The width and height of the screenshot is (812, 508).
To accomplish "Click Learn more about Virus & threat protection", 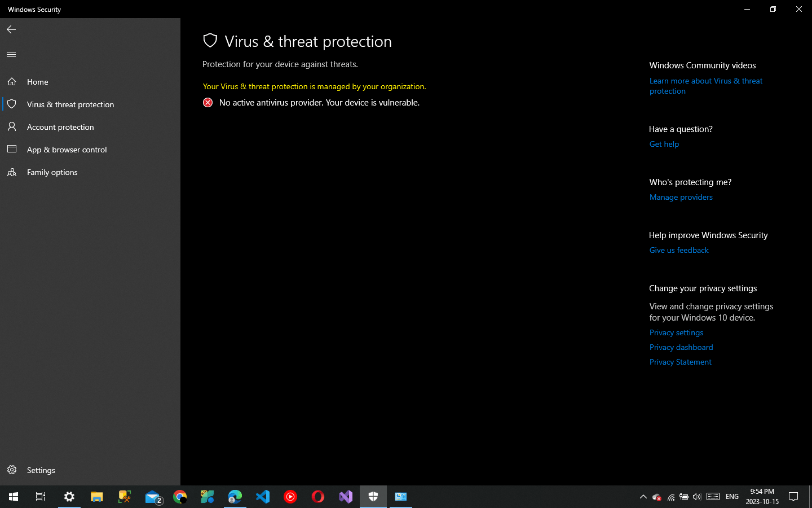I will click(x=706, y=86).
